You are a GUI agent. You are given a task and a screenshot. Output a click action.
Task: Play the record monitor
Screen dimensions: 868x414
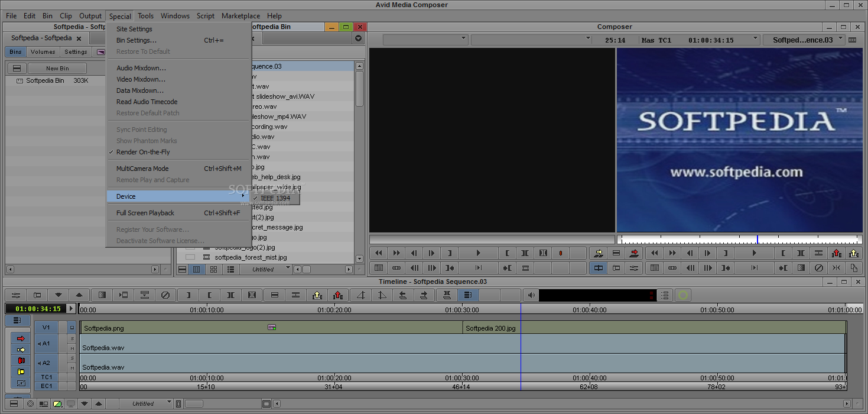(x=754, y=253)
